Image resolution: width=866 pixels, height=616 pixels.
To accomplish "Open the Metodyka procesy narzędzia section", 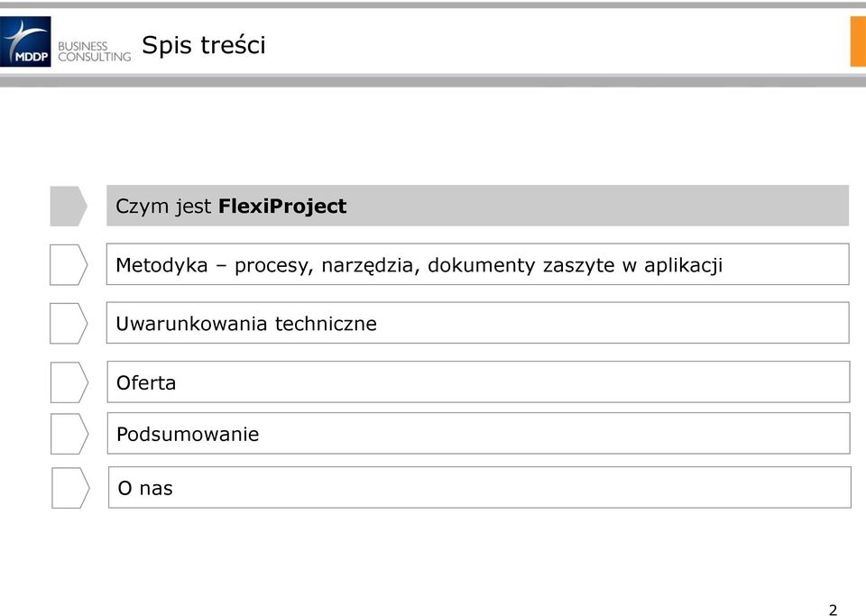I will (x=478, y=264).
